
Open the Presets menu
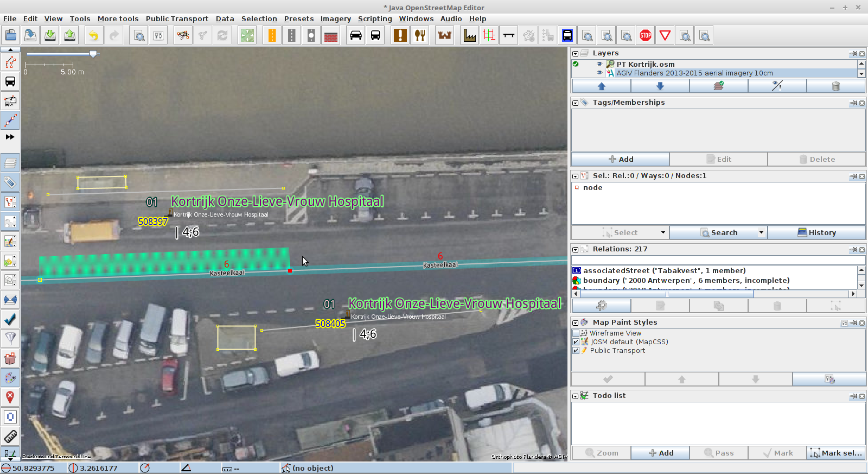tap(299, 18)
